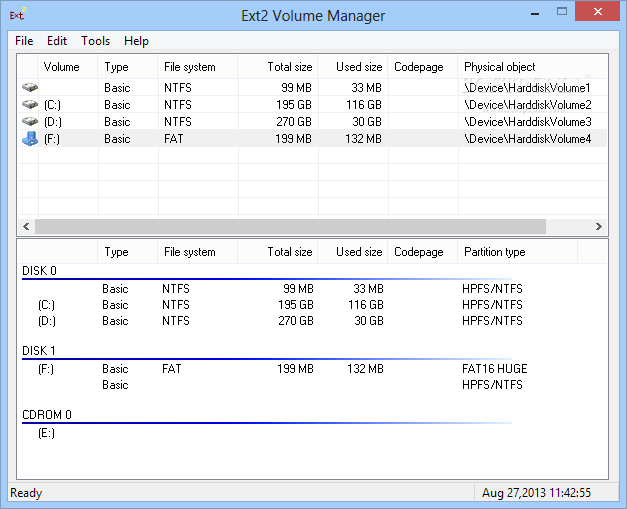Screen dimensions: 627x509
Task: Select the drive icon for HarddiskVolume1 row
Action: pos(30,87)
